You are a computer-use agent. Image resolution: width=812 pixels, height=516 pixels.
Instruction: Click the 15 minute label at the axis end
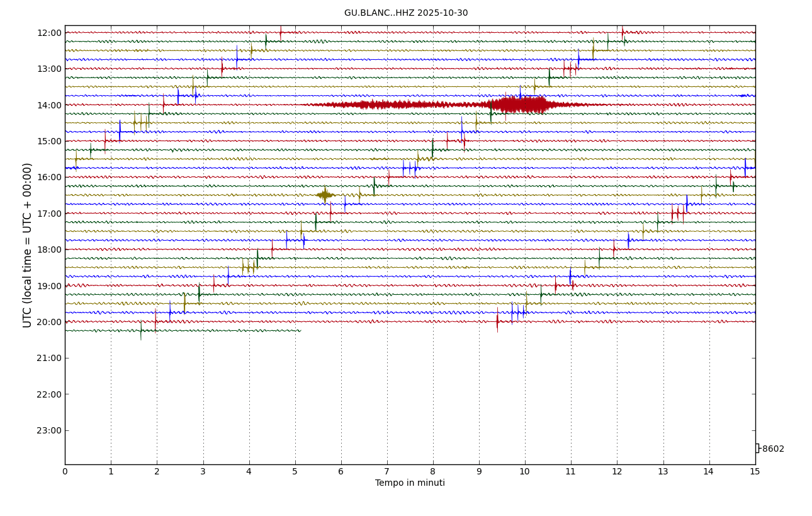point(755,472)
